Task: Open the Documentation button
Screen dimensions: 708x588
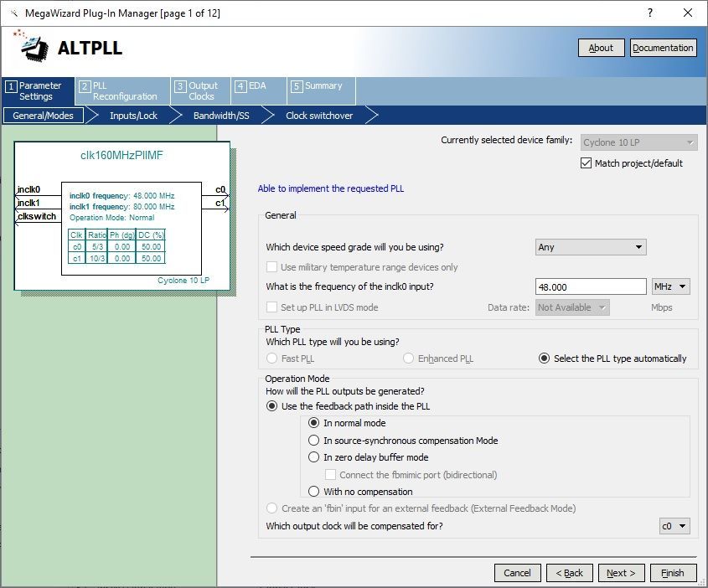Action: tap(663, 48)
